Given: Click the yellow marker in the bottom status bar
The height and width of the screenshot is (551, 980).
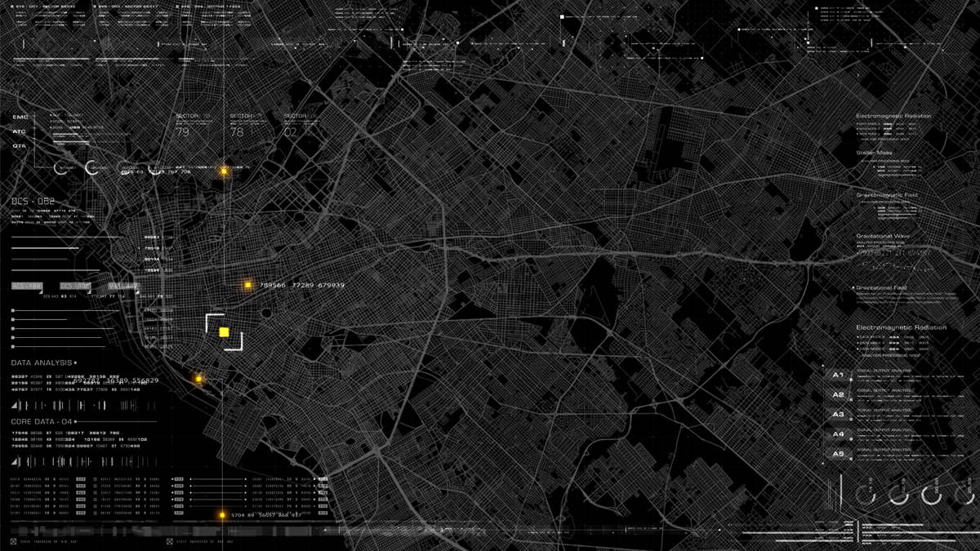Looking at the screenshot, I should pyautogui.click(x=221, y=515).
